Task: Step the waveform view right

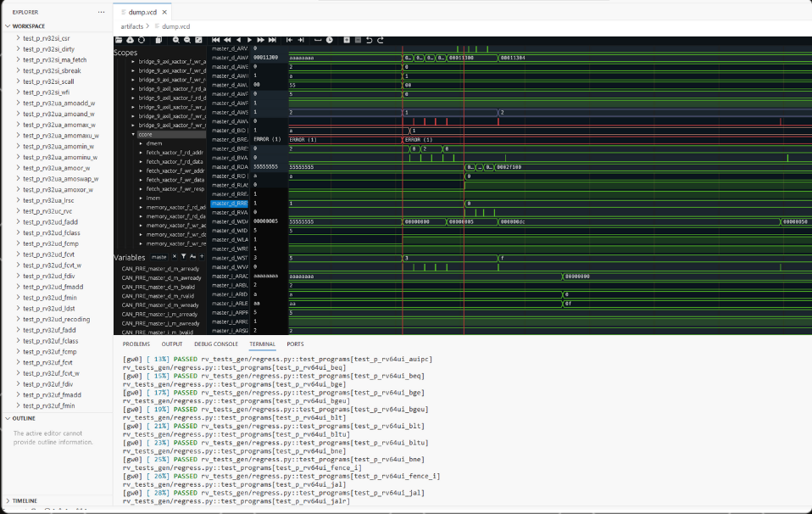Action: pyautogui.click(x=249, y=40)
